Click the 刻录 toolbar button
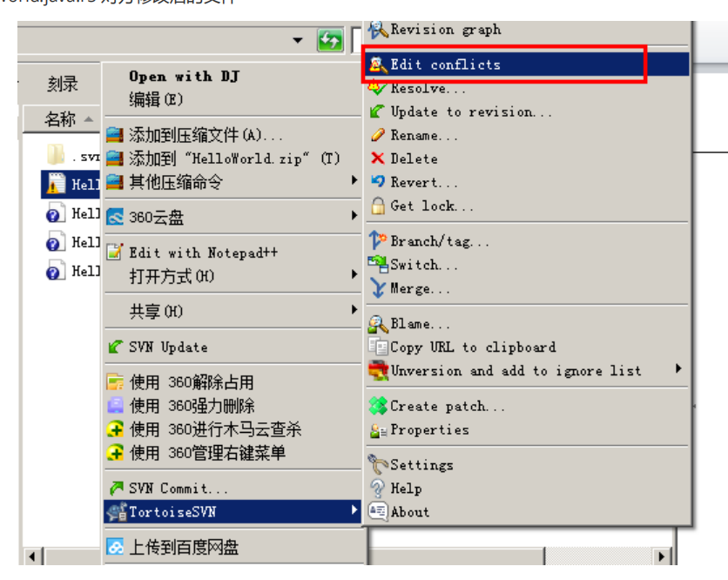728x580 pixels. [x=62, y=84]
